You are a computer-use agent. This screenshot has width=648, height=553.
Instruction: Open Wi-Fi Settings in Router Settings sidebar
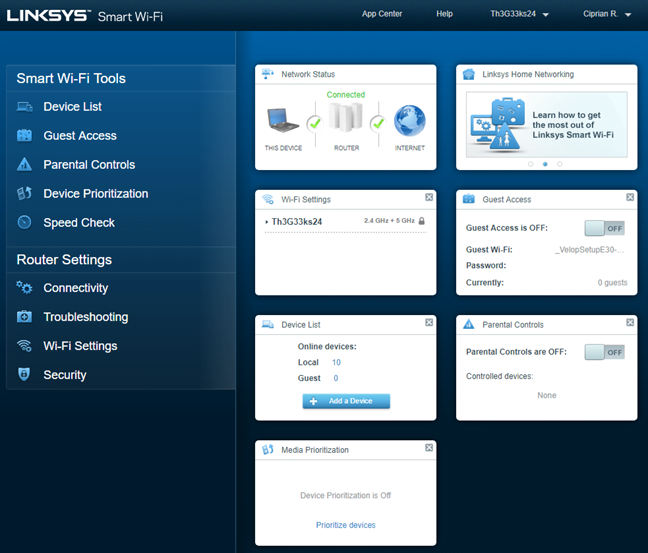pyautogui.click(x=80, y=346)
